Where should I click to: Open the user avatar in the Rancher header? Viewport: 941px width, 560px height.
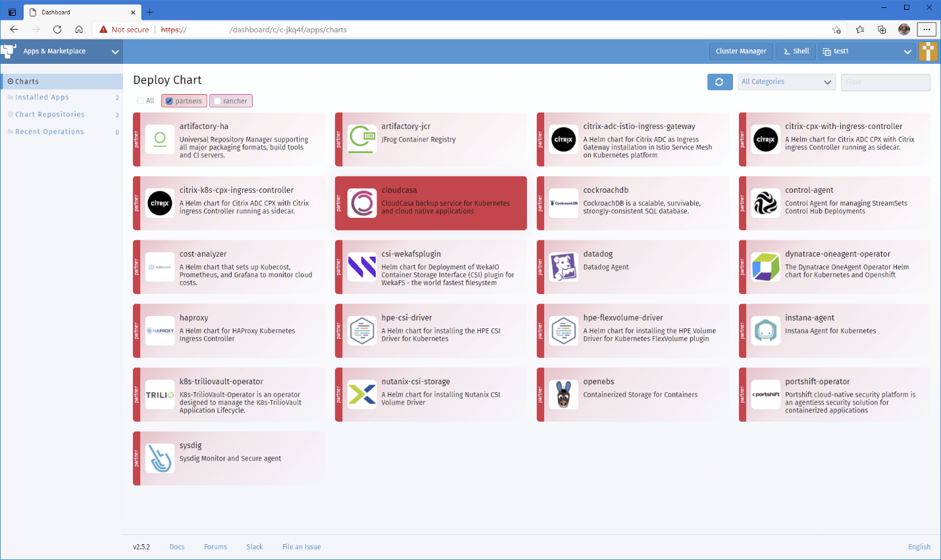[928, 51]
